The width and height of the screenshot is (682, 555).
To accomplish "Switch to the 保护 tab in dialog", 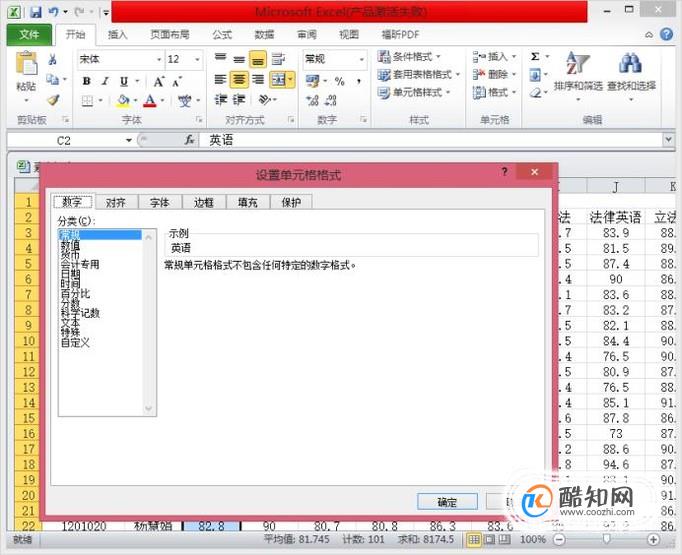I will [291, 202].
